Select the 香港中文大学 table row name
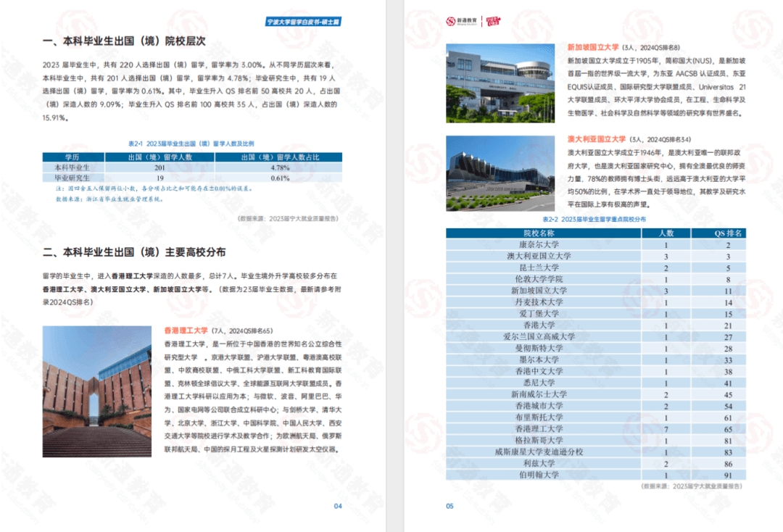 539,371
